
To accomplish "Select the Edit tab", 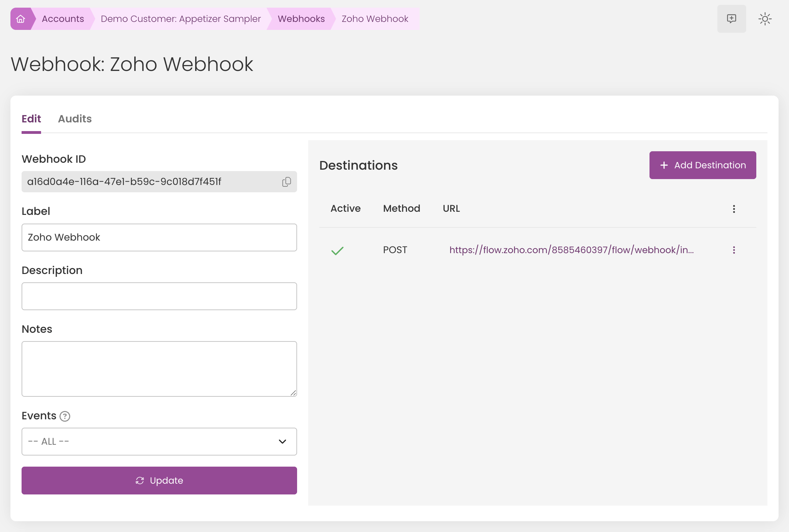I will pos(31,119).
